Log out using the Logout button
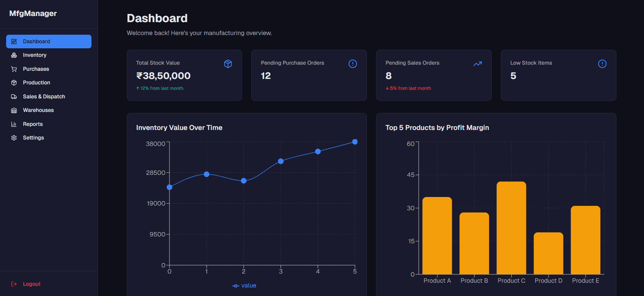 (31, 284)
